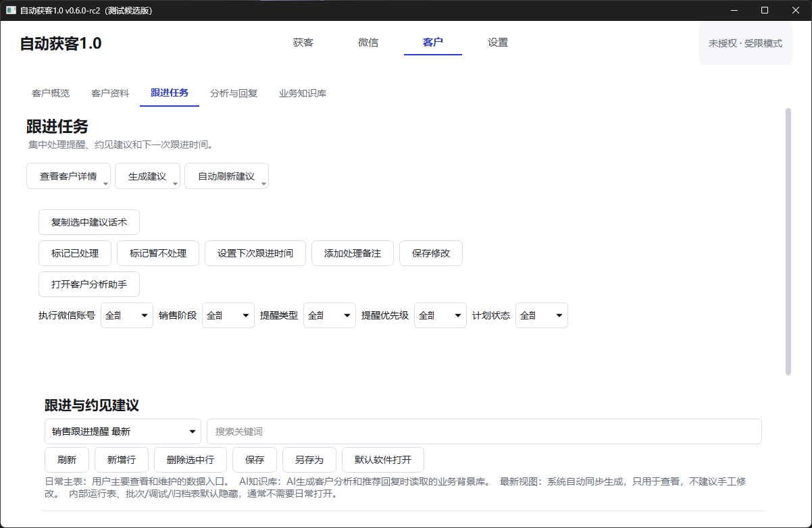Click 标记已处理 button
812x528 pixels.
pos(75,253)
